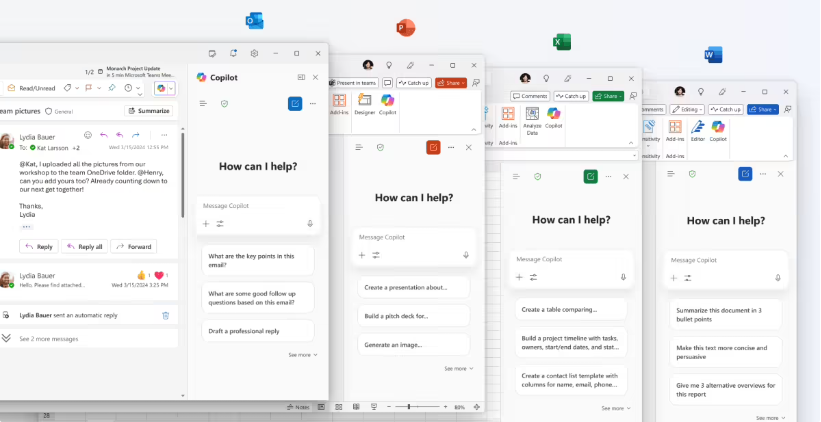Adjust the PowerPoint zoom slider in the status bar
Screen dimensions: 821x422
[x=409, y=407]
